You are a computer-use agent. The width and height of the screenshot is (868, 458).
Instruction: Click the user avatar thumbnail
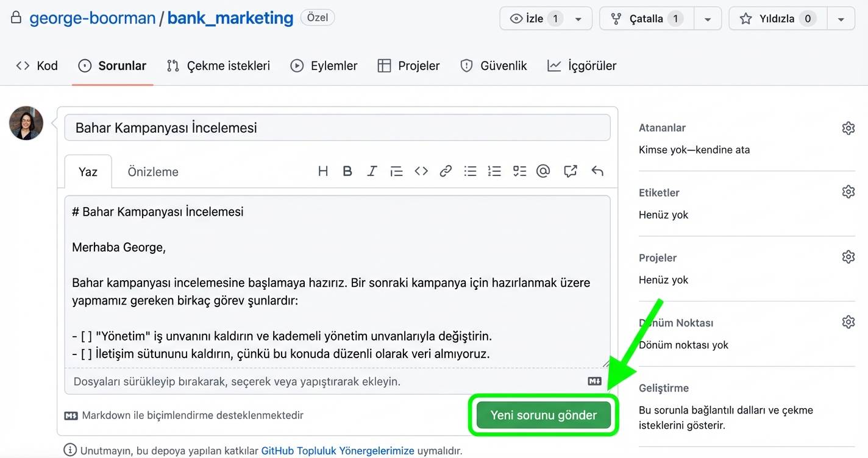26,123
